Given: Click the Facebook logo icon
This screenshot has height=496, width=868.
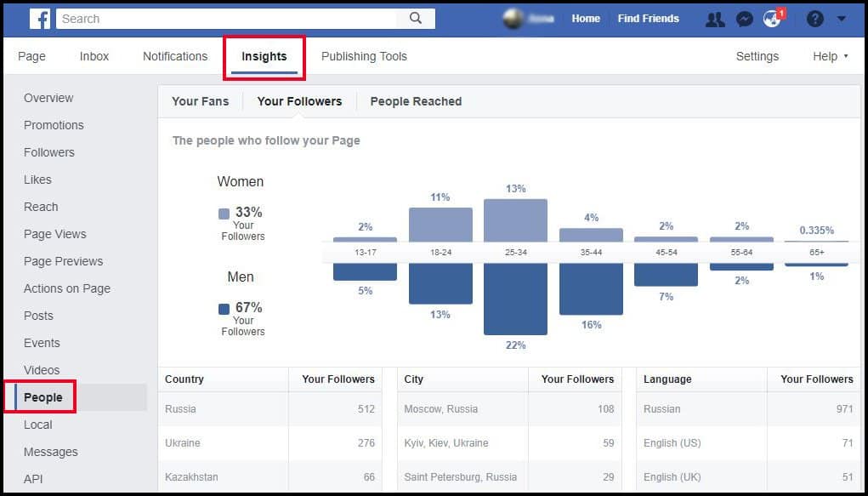Looking at the screenshot, I should coord(40,18).
